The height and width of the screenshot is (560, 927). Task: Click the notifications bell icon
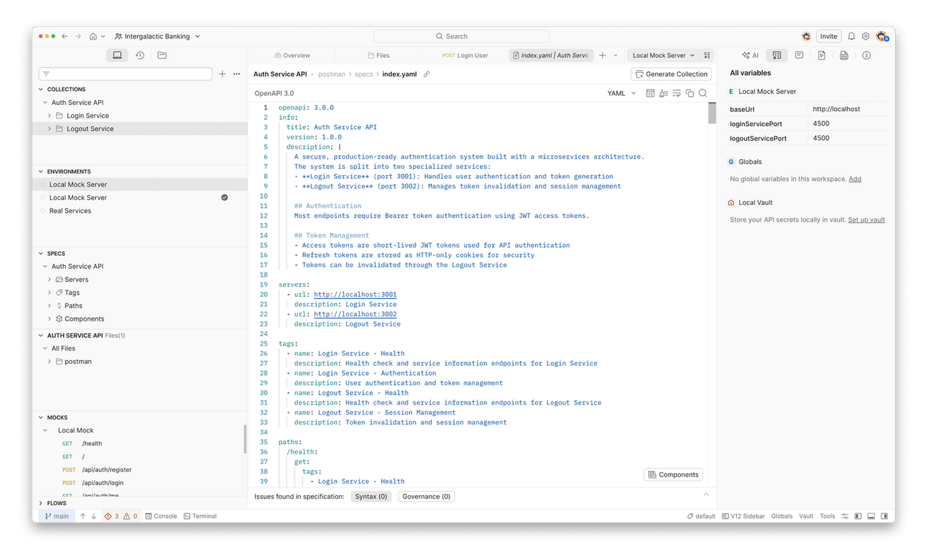click(851, 36)
